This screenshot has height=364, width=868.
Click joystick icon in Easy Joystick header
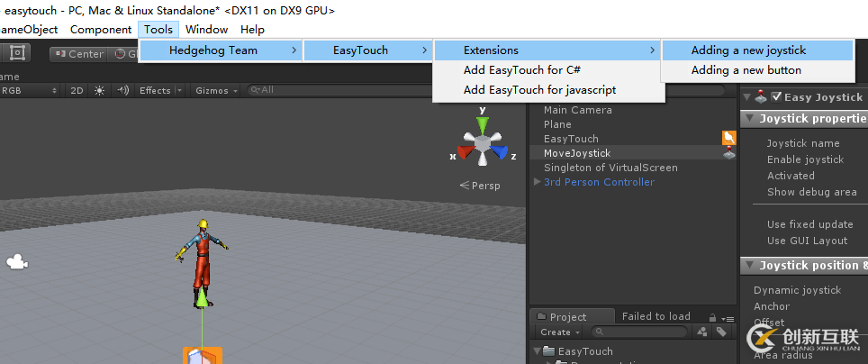coord(762,97)
